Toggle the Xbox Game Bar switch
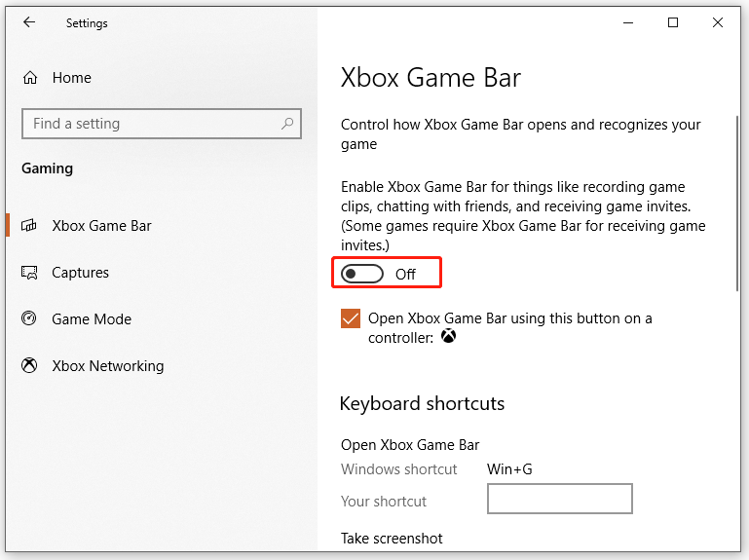Image resolution: width=749 pixels, height=560 pixels. (362, 274)
